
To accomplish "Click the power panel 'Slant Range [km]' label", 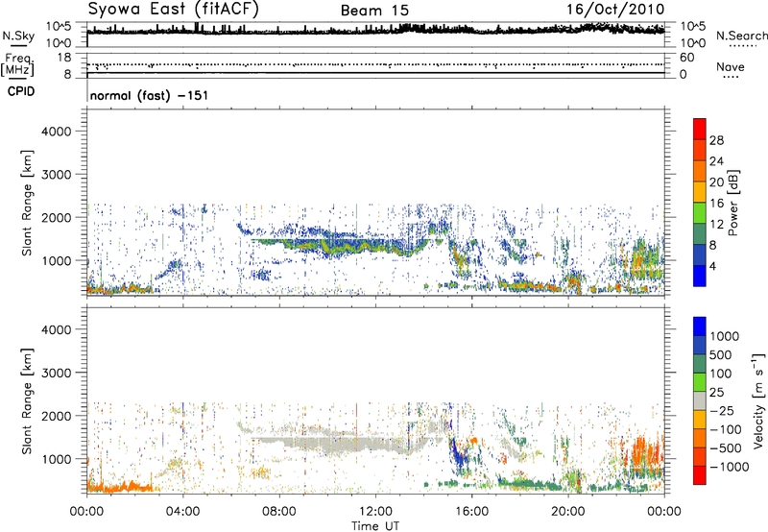I will pyautogui.click(x=27, y=203).
